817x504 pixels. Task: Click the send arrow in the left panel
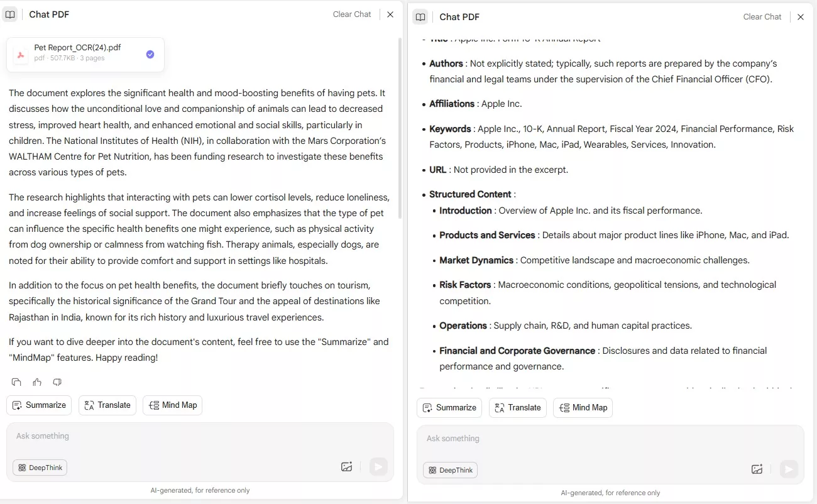378,466
